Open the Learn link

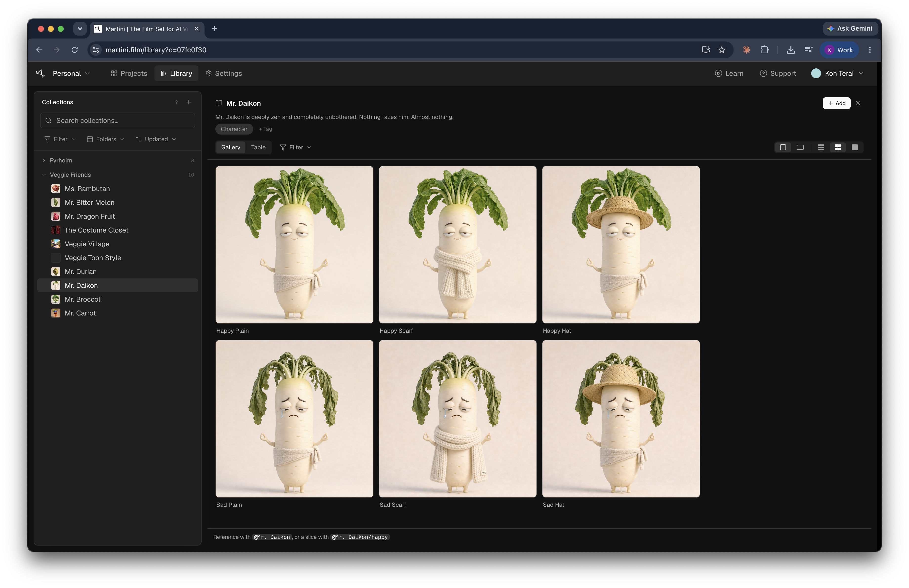729,73
